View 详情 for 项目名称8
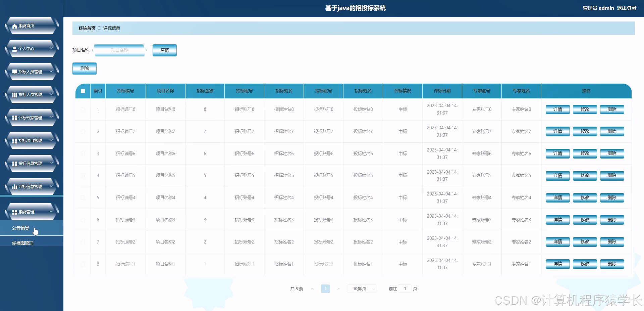 click(x=557, y=109)
